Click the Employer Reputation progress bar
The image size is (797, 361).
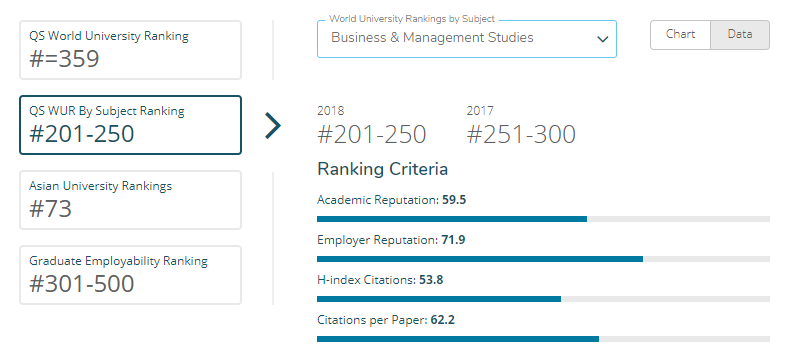pyautogui.click(x=543, y=259)
